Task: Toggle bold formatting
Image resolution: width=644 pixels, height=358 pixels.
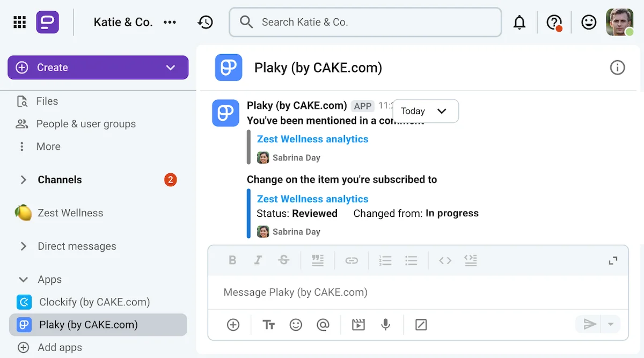Action: coord(232,260)
